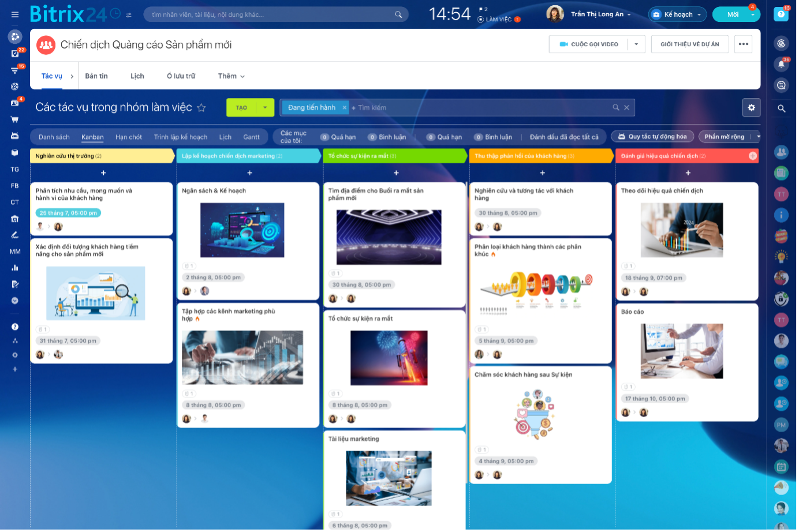Click the Tìm kiếm filter search field

click(x=479, y=107)
